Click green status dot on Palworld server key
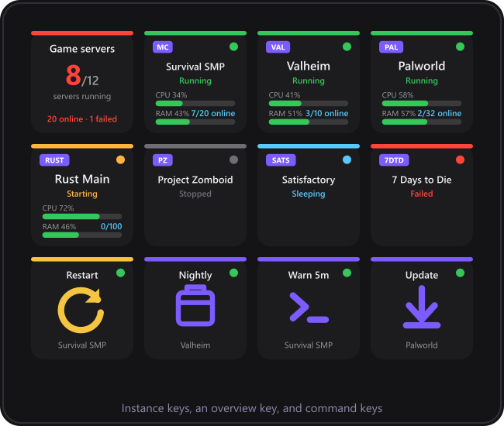Image resolution: width=504 pixels, height=426 pixels. 460,47
